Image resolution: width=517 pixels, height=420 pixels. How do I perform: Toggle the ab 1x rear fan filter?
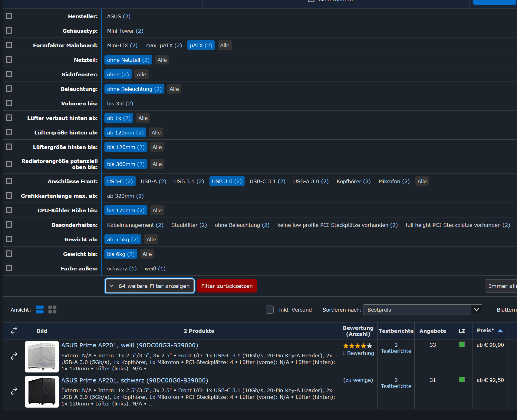[x=119, y=118]
